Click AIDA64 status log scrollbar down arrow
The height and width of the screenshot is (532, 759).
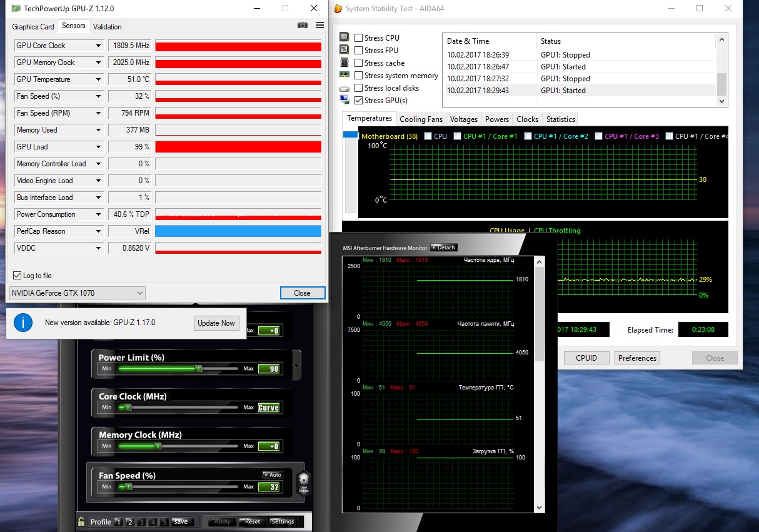coord(722,101)
